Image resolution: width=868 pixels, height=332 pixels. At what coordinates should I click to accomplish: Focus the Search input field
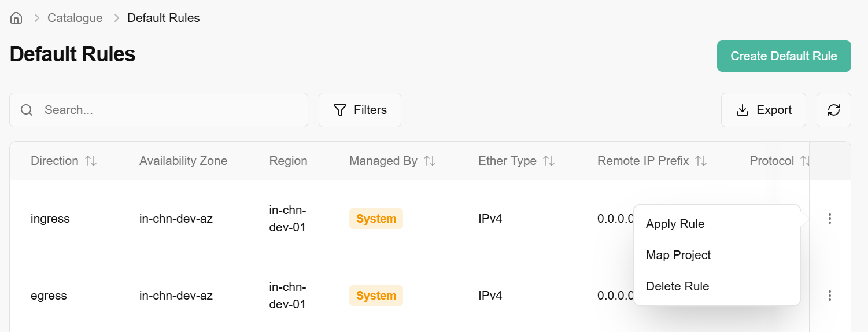[x=168, y=110]
